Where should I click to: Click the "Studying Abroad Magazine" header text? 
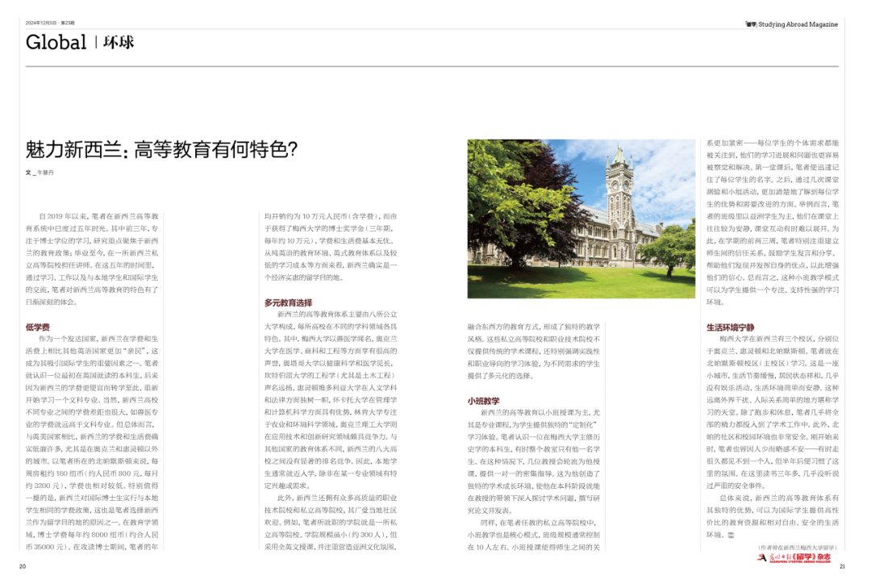(x=798, y=24)
